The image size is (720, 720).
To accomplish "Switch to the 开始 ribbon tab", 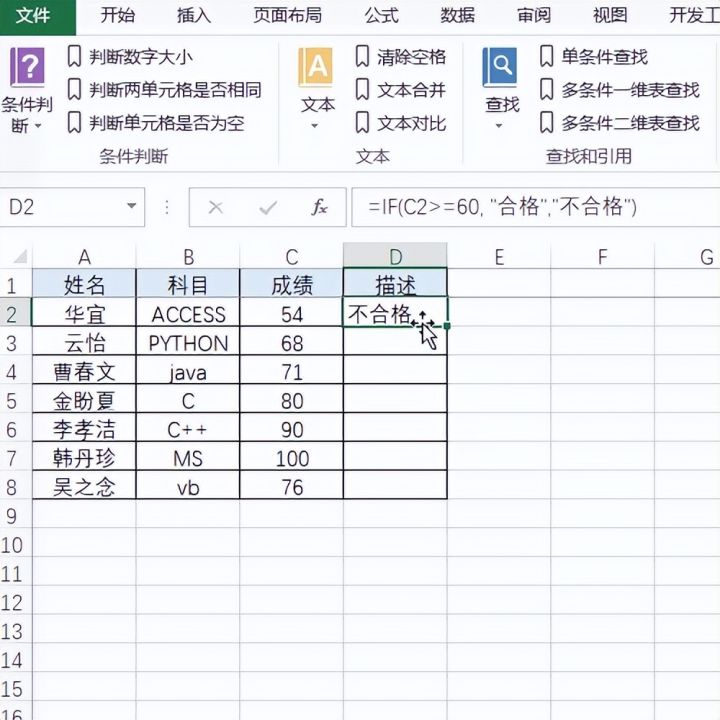I will pos(118,16).
